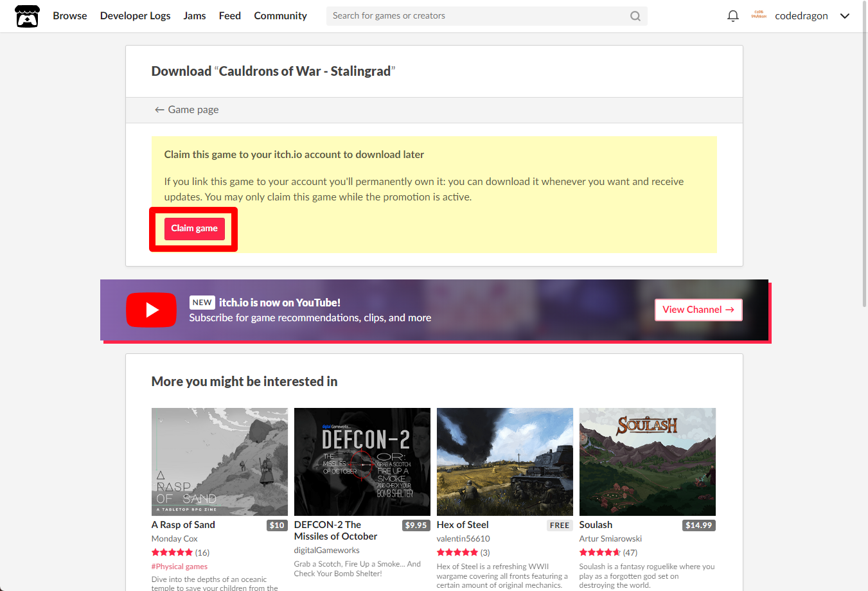The width and height of the screenshot is (868, 591).
Task: Open the Community page
Action: coord(280,16)
